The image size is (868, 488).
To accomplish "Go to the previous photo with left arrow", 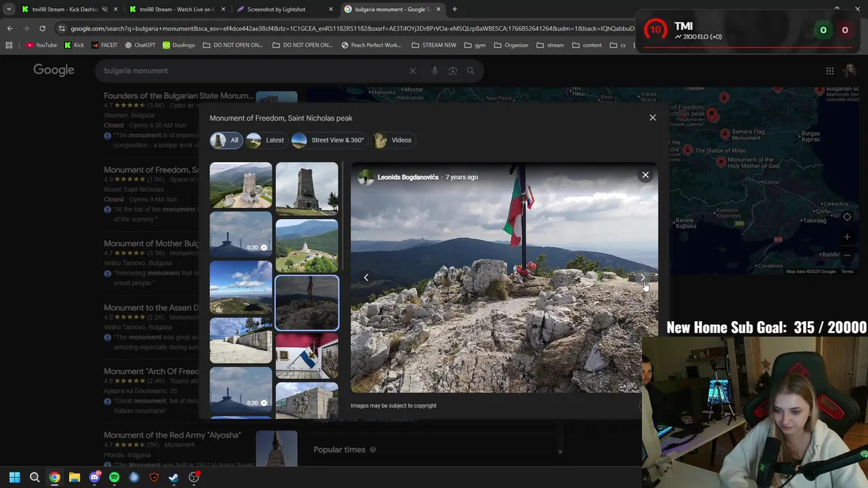I will [x=366, y=277].
